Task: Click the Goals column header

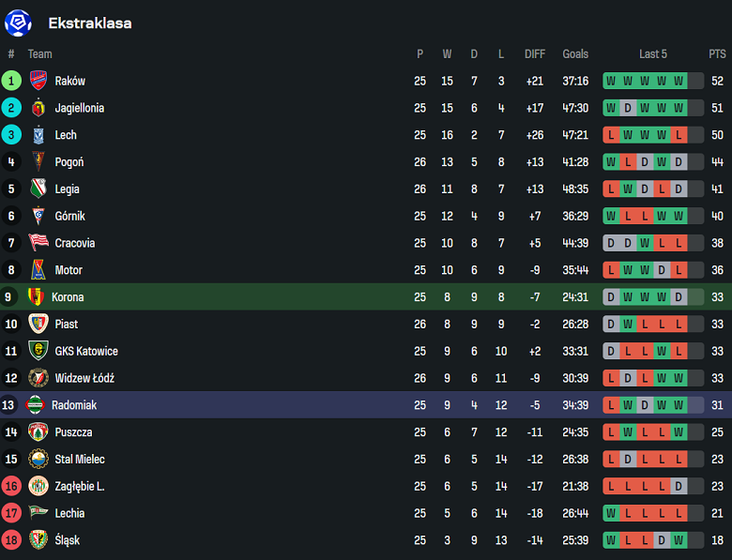Action: (x=575, y=54)
